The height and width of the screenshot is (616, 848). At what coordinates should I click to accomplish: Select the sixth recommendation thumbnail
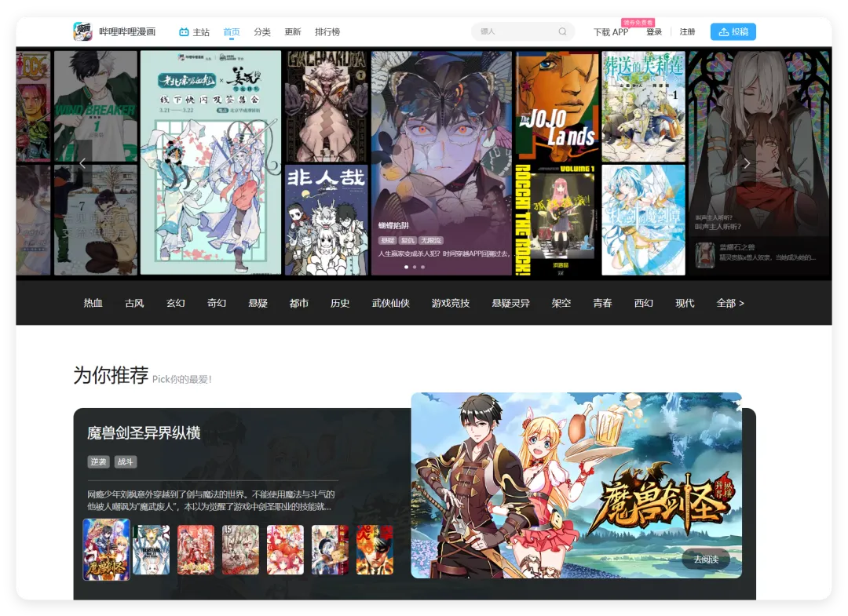pos(330,549)
